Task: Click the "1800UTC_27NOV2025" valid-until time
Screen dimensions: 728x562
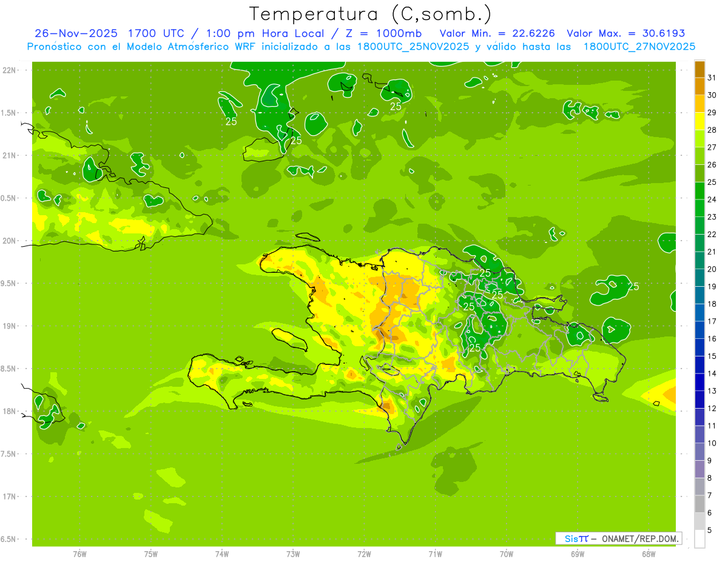Action: coord(639,47)
